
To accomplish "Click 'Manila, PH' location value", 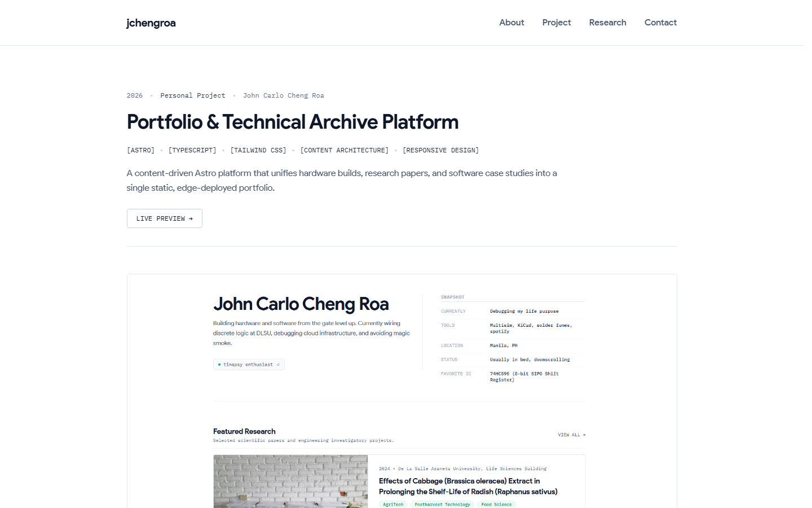I will tap(504, 345).
